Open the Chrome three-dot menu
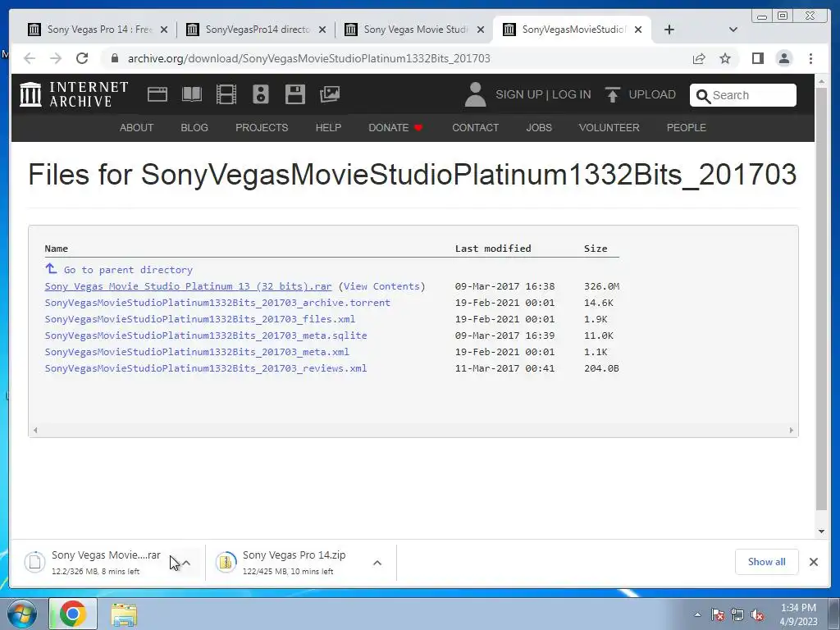Screen dimensions: 840x630 coord(810,58)
